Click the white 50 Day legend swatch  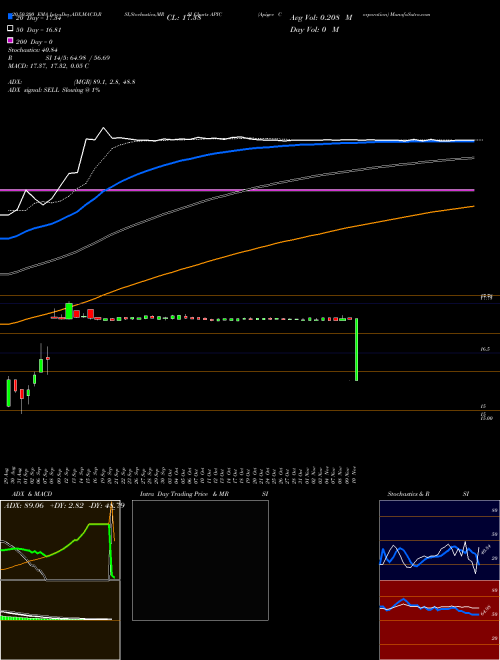[x=11, y=29]
